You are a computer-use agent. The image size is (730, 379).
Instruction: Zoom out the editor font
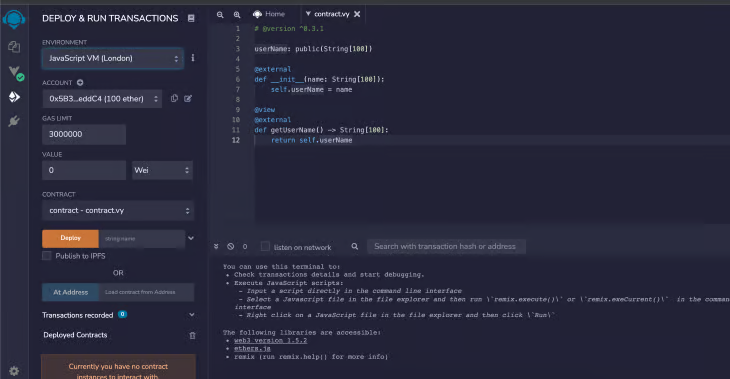[220, 14]
